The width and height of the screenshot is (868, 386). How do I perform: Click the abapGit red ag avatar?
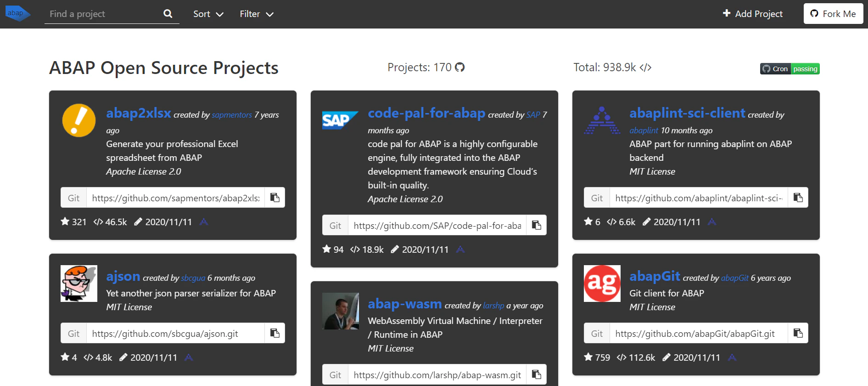pyautogui.click(x=602, y=284)
